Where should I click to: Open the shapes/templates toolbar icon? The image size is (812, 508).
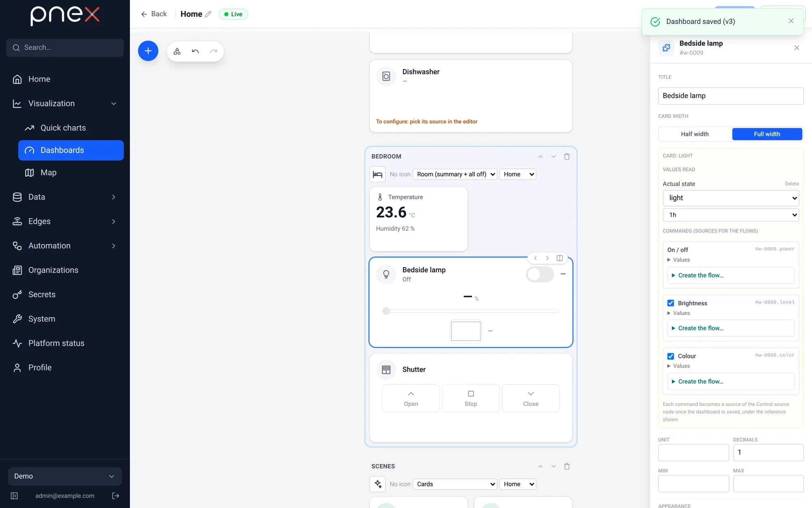(177, 51)
